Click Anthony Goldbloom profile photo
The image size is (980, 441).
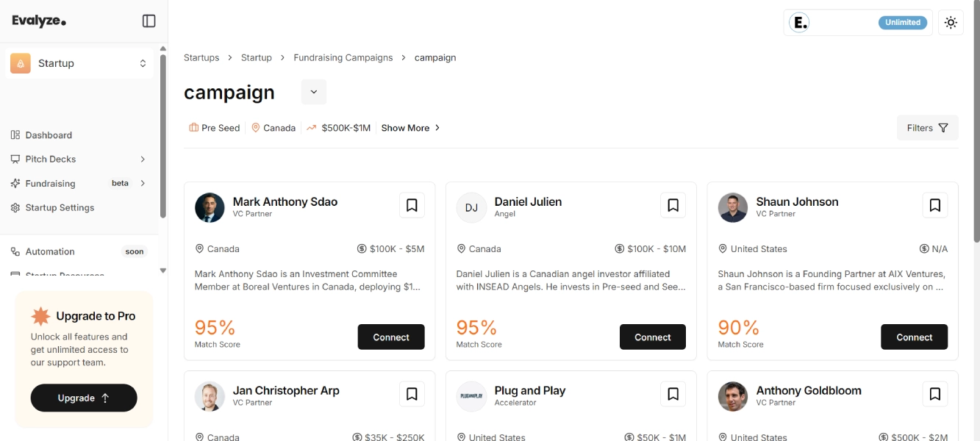733,397
